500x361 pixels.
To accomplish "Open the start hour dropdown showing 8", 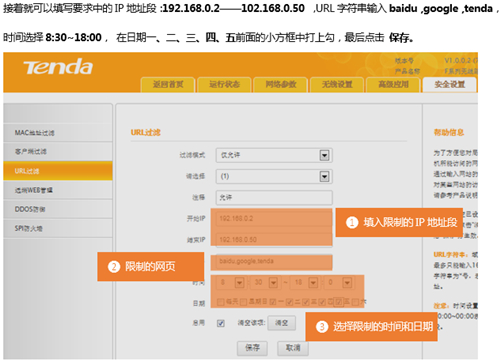I will [x=232, y=283].
